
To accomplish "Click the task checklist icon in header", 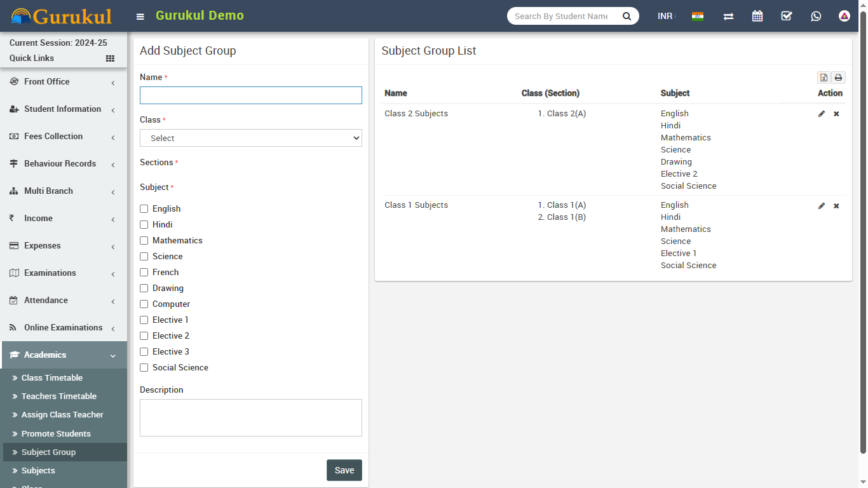I will click(x=787, y=17).
